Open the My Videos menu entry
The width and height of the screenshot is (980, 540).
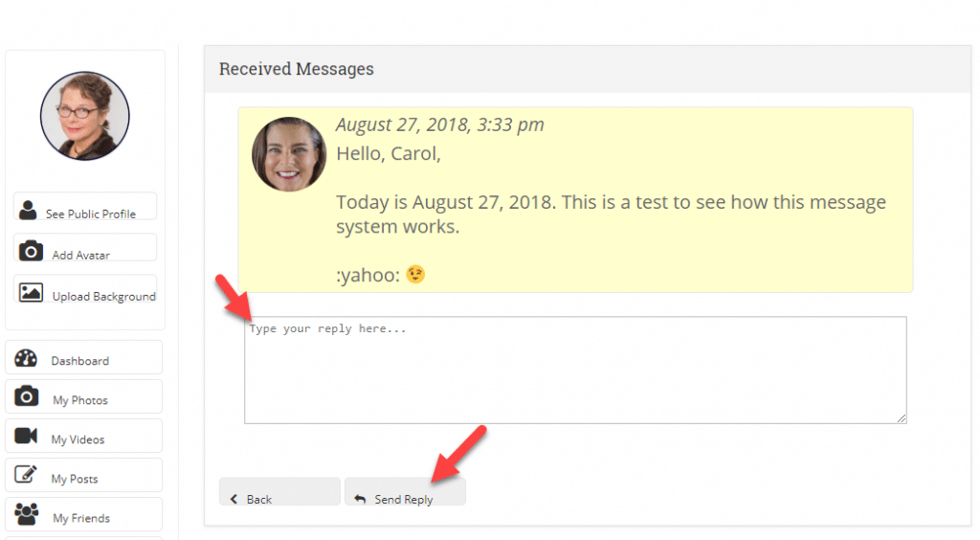tap(84, 437)
